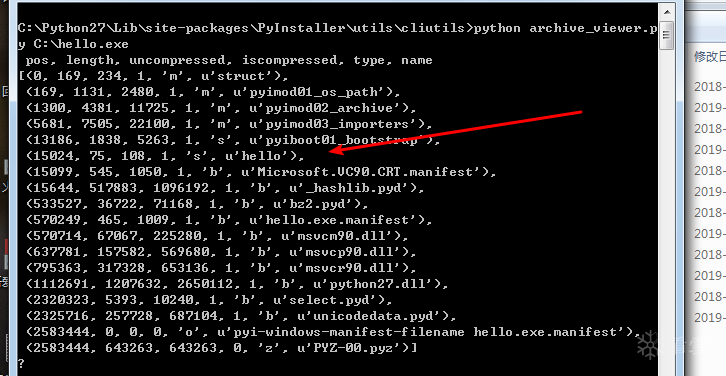This screenshot has width=726, height=376.
Task: Click the archive_viewer.py command text
Action: (593, 28)
